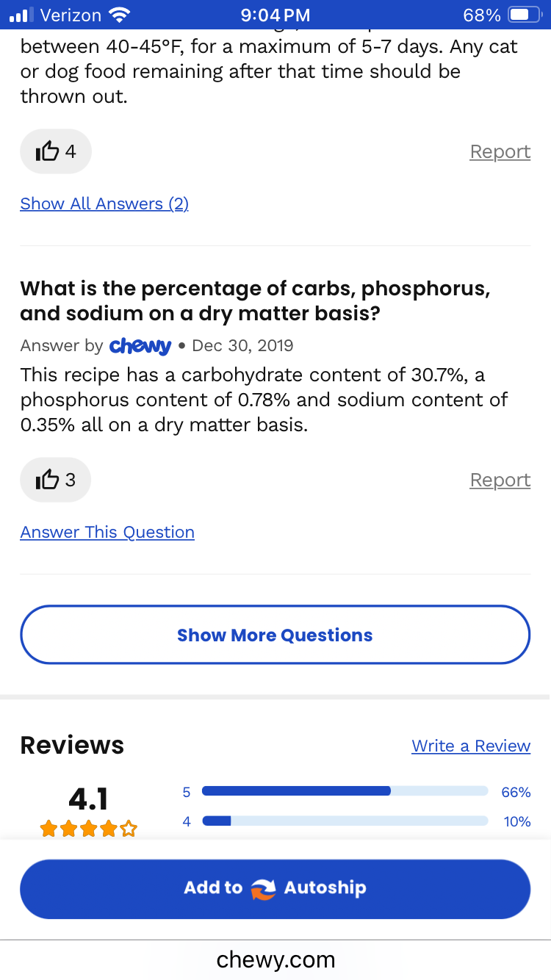
Task: Filter reviews by 4-star bar
Action: [x=345, y=821]
